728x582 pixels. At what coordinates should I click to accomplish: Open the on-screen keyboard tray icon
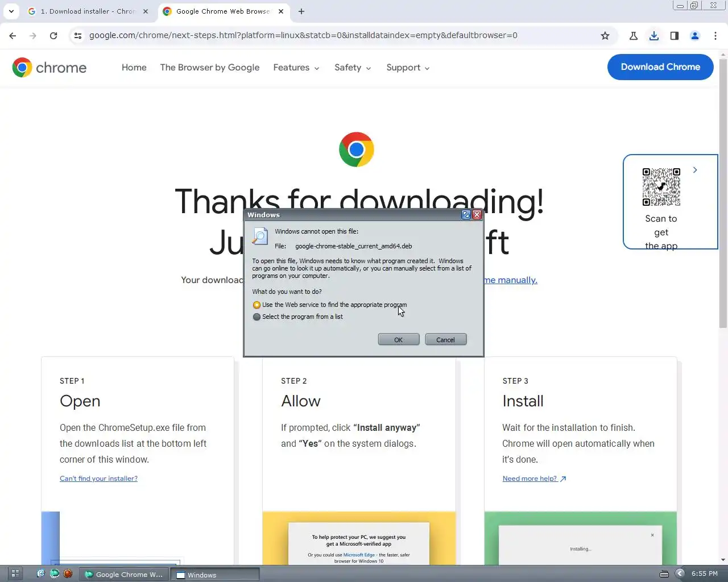click(664, 574)
